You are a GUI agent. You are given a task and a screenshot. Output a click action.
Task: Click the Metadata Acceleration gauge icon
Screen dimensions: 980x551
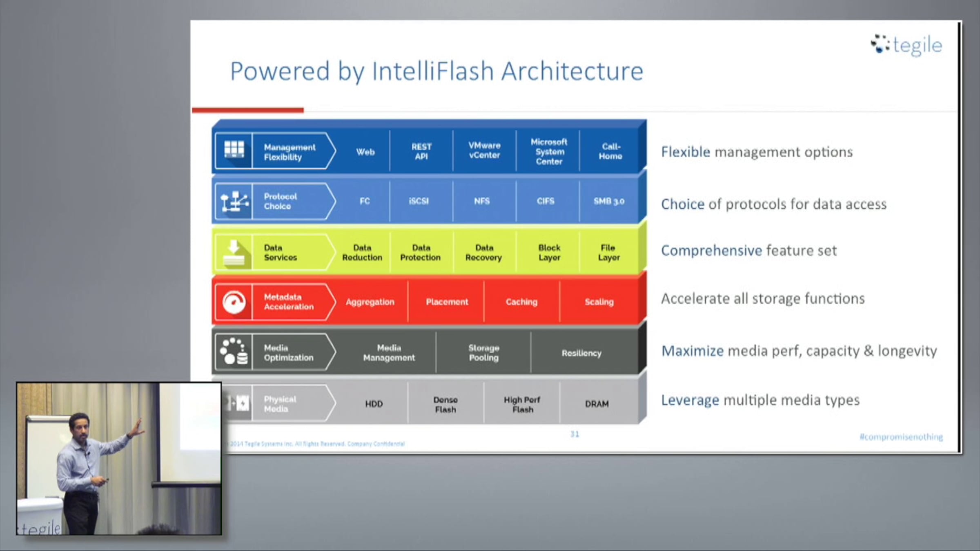[234, 302]
